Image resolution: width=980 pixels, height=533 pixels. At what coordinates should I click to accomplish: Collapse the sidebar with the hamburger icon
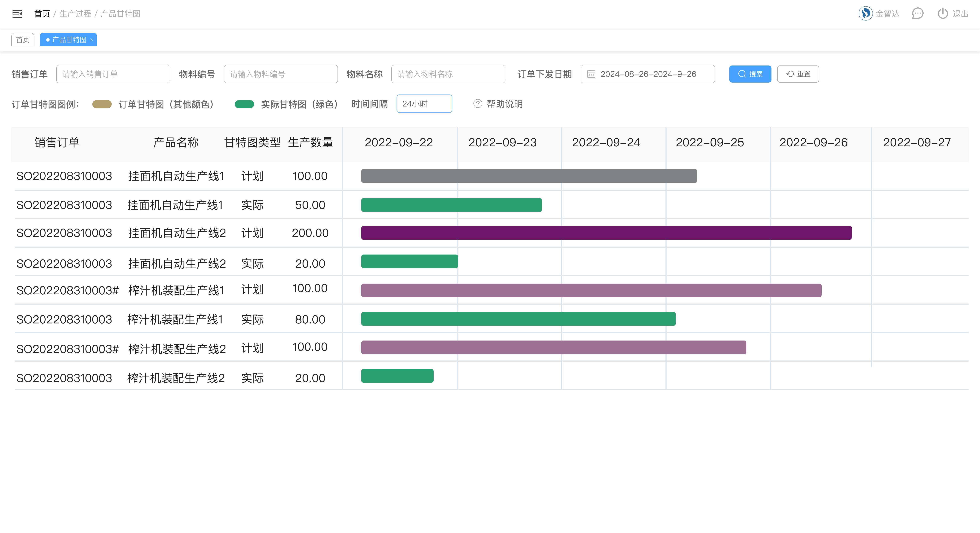[x=17, y=14]
